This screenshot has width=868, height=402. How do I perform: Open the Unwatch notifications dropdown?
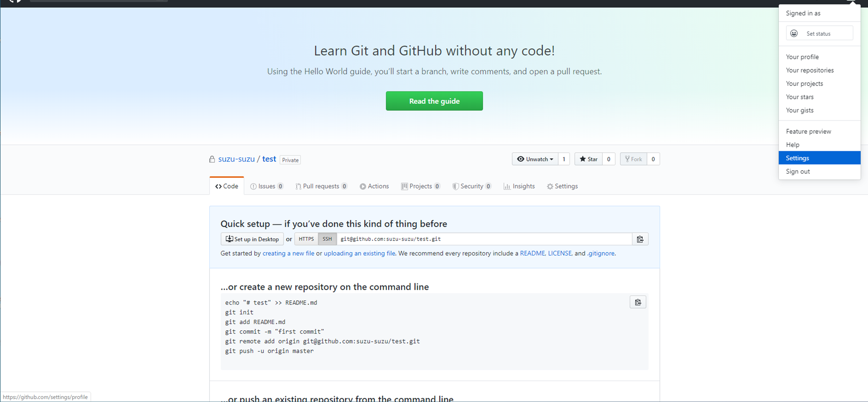click(x=535, y=159)
